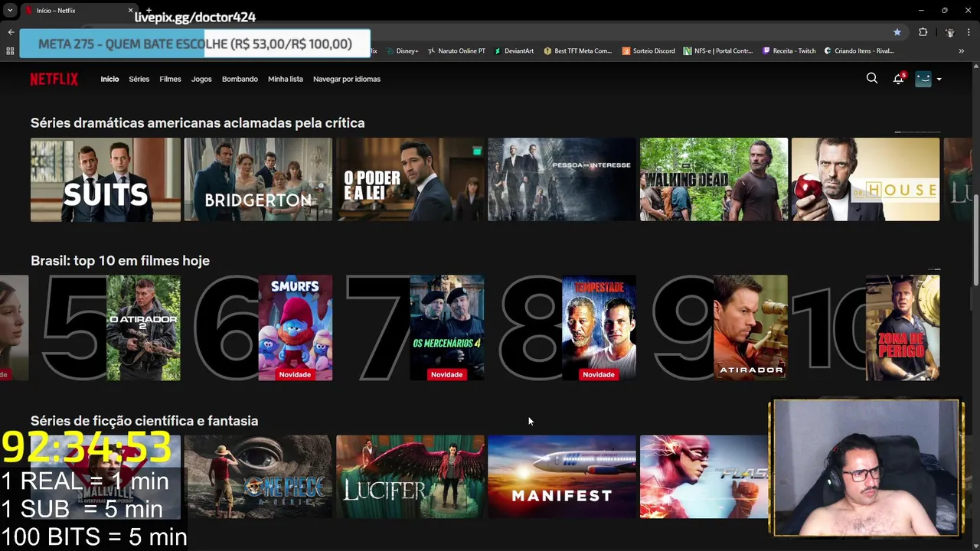Open the Best TFT Meta Com... bookmark
This screenshot has height=551, width=980.
click(577, 51)
